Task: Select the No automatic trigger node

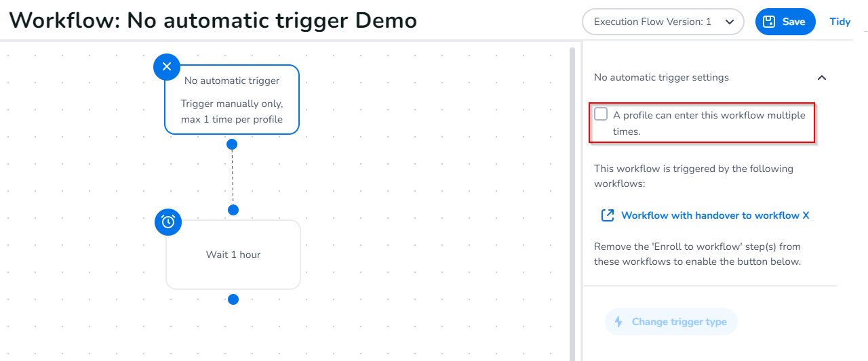Action: (x=232, y=100)
